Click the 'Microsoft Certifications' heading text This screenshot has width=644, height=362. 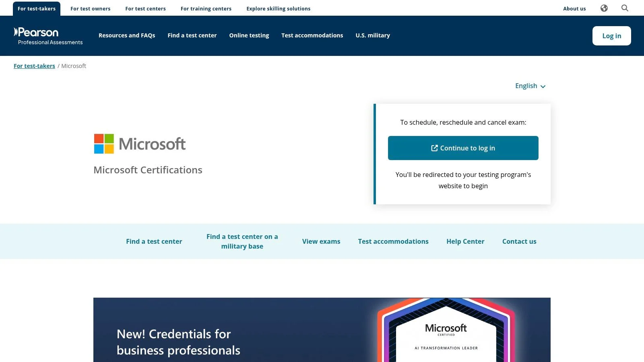click(148, 170)
